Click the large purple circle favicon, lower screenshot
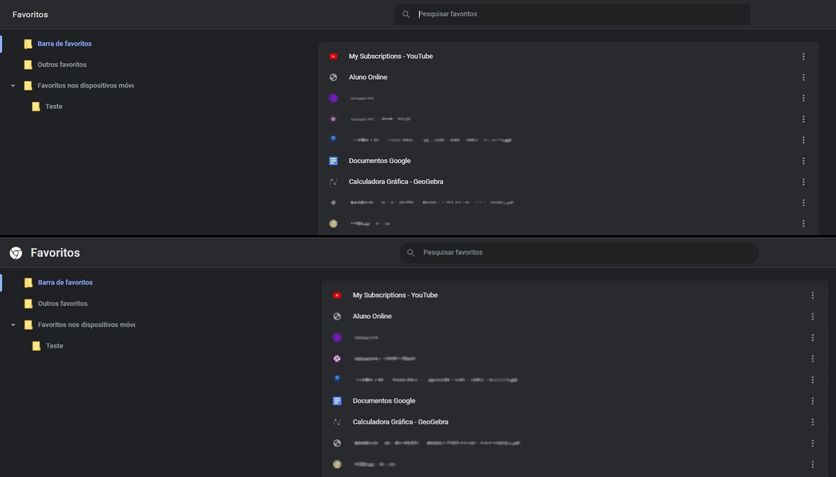 tap(337, 337)
